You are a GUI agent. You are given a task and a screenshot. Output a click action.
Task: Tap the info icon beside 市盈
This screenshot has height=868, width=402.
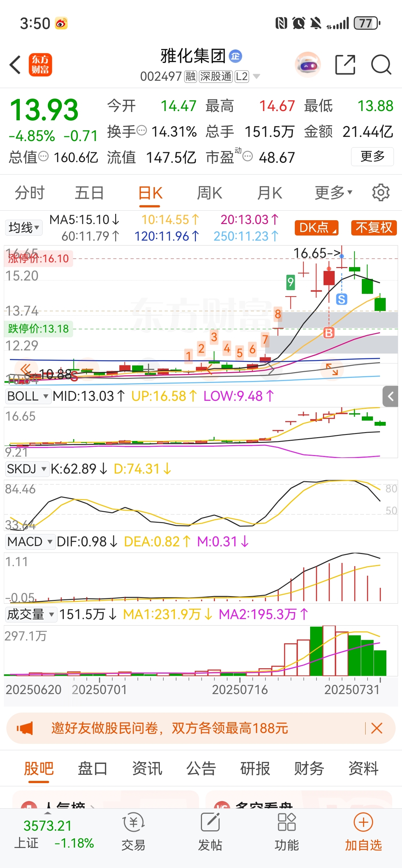coord(248,156)
